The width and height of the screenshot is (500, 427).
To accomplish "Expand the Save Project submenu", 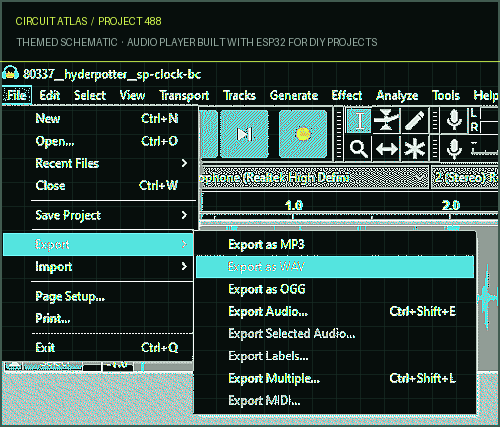I will 111,215.
